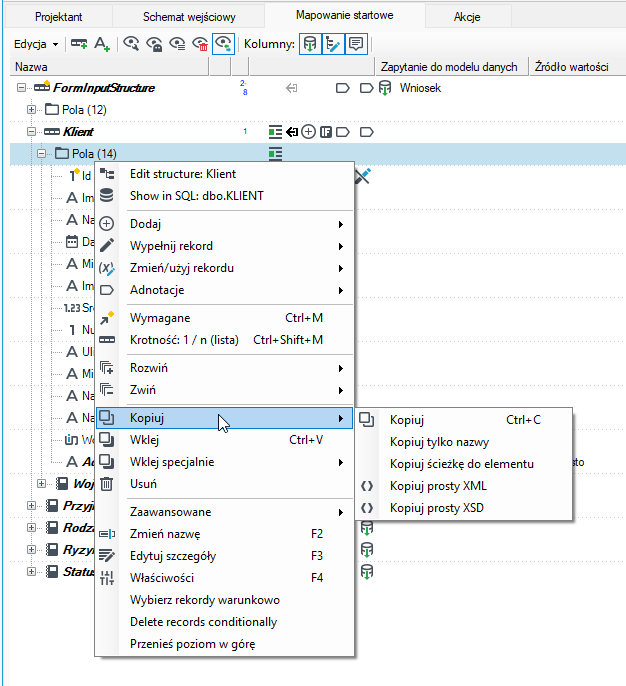Click the green database icon beside Wniosek

385,88
